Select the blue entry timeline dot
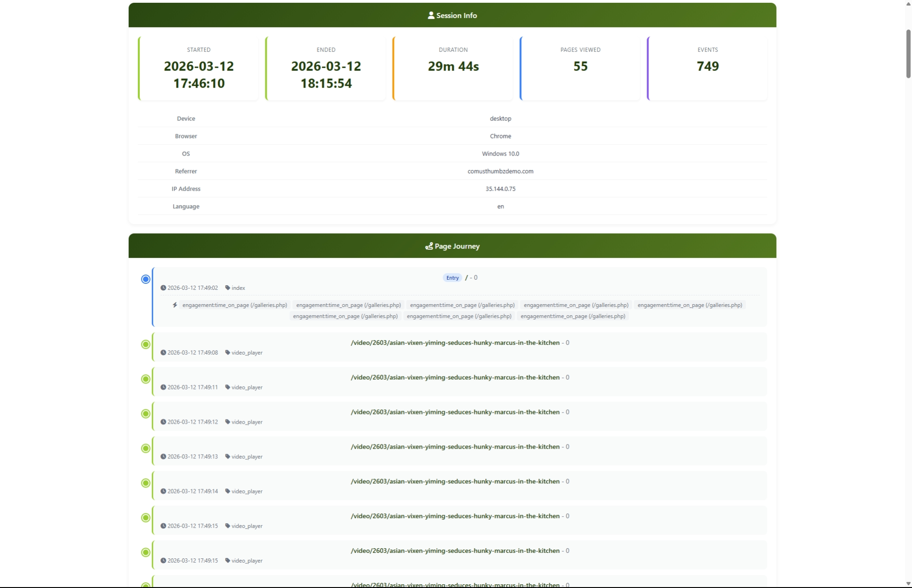The width and height of the screenshot is (912, 588). tap(145, 279)
